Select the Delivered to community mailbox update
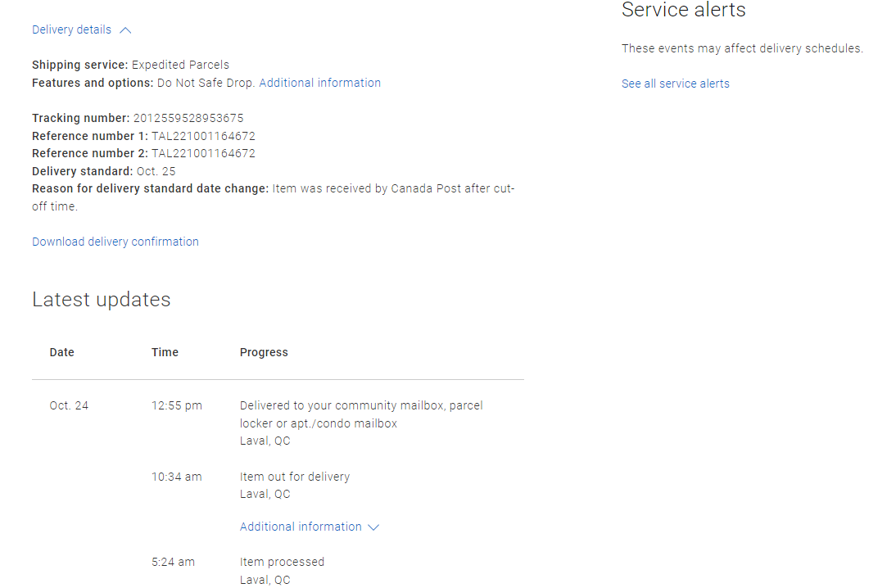This screenshot has height=588, width=896. tap(361, 405)
